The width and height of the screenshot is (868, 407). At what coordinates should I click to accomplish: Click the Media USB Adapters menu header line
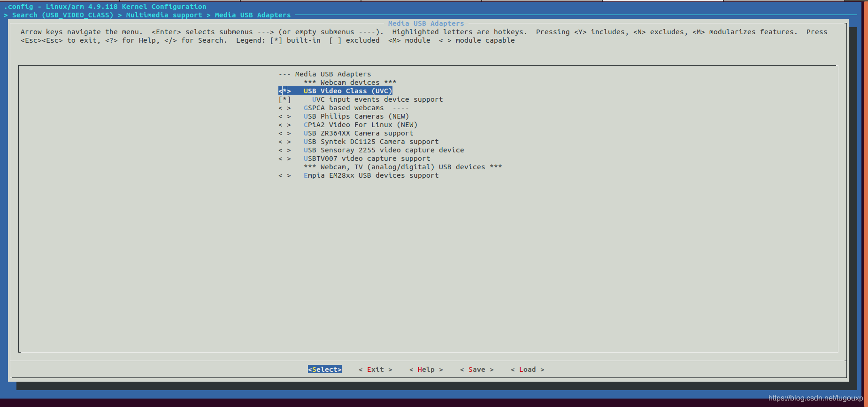(325, 74)
